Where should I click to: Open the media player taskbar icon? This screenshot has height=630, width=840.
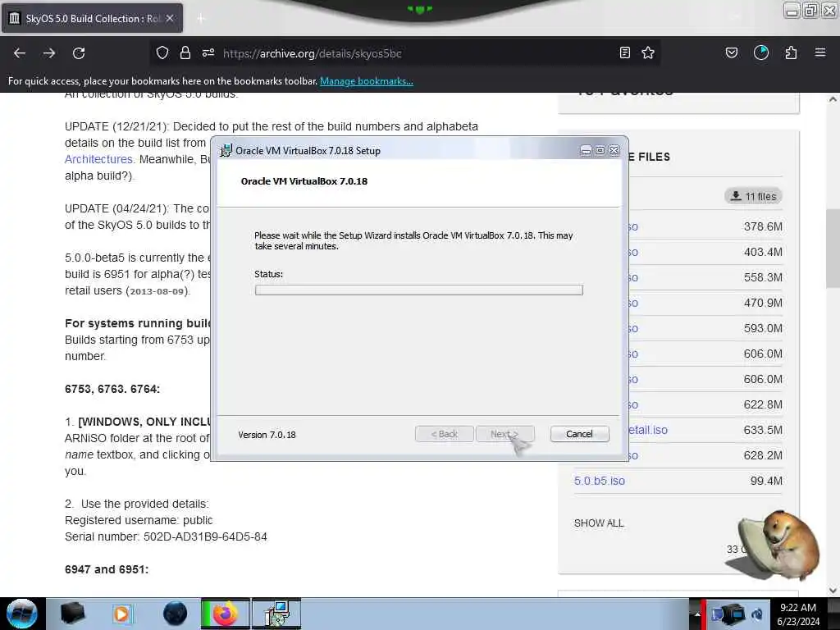click(x=121, y=614)
